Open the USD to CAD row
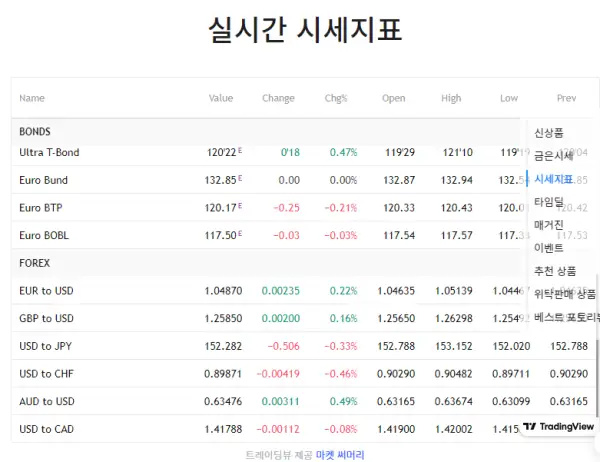The width and height of the screenshot is (600, 462). [304, 429]
